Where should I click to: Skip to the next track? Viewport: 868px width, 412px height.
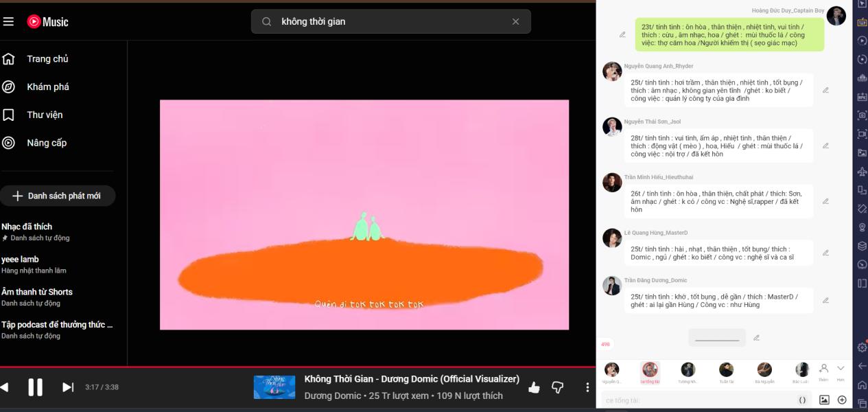click(x=68, y=387)
